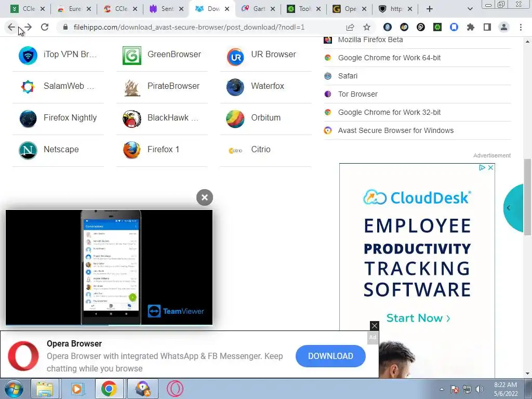Open the Orbitum icon
532x399 pixels.
[235, 119]
